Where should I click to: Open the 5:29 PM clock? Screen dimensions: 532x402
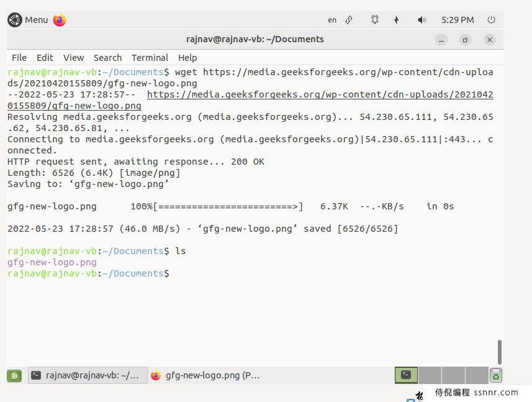458,20
